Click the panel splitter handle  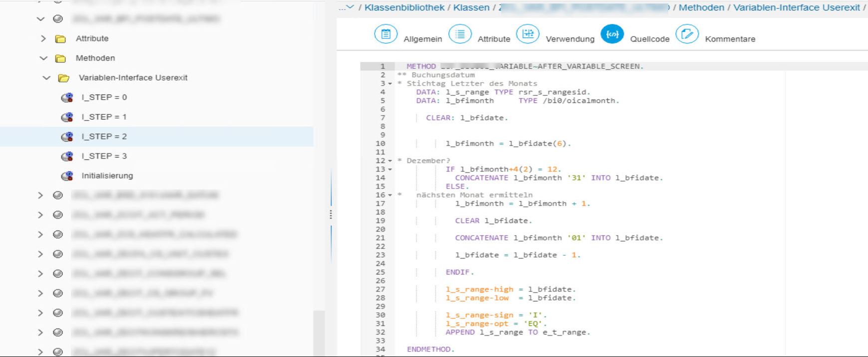click(331, 215)
